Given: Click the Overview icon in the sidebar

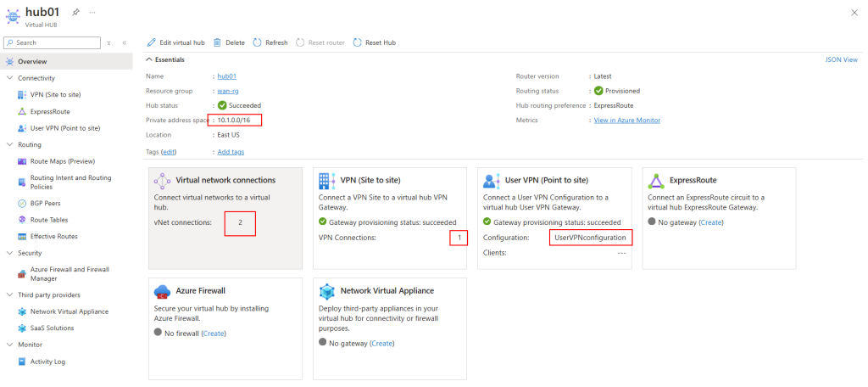Looking at the screenshot, I should coord(10,62).
